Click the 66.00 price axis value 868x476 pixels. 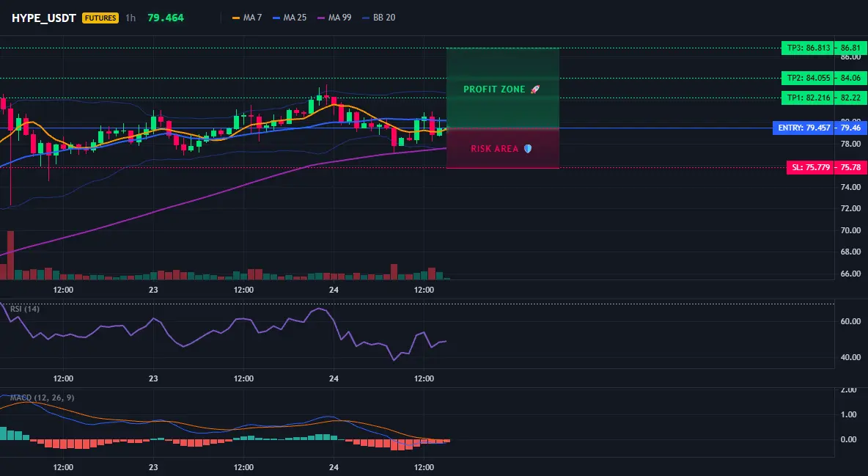coord(851,274)
